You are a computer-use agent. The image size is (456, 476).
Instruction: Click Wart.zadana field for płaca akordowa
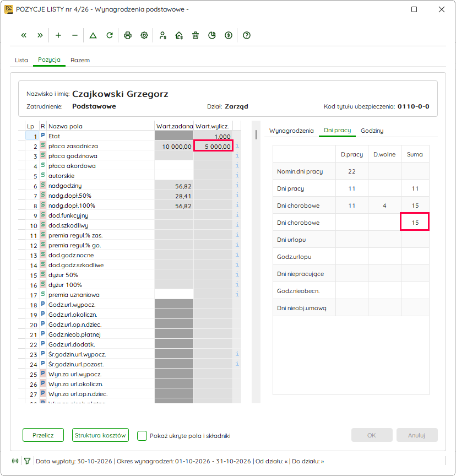[x=174, y=166]
